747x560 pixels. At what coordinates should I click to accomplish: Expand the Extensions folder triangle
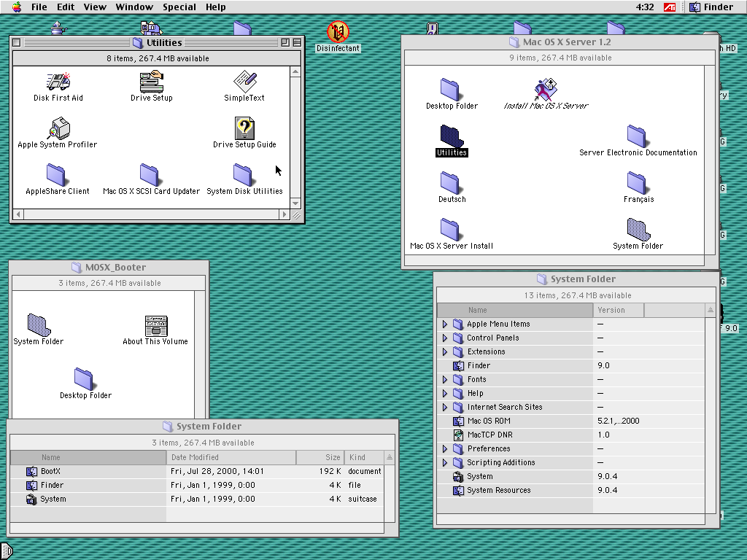445,352
